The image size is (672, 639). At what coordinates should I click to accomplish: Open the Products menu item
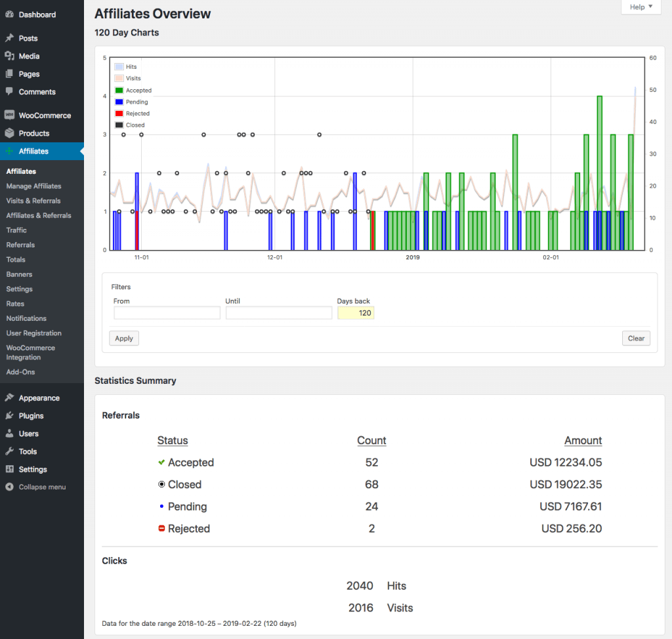point(34,133)
